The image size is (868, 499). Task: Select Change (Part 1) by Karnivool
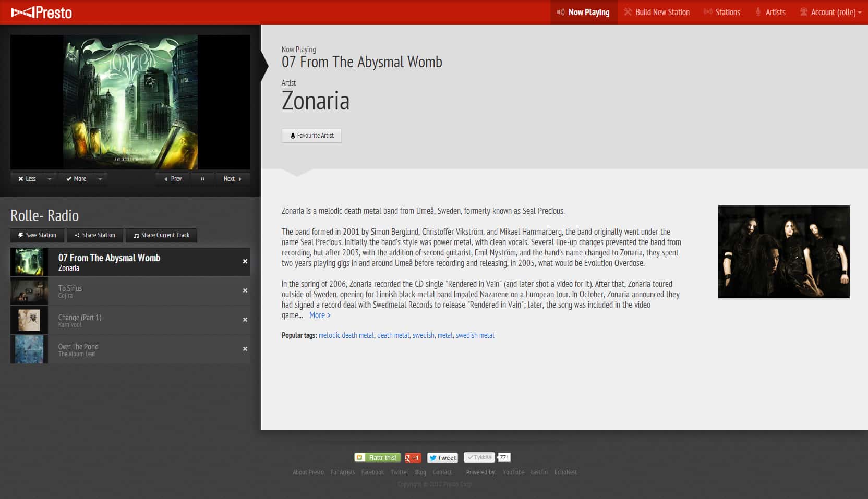tap(130, 320)
